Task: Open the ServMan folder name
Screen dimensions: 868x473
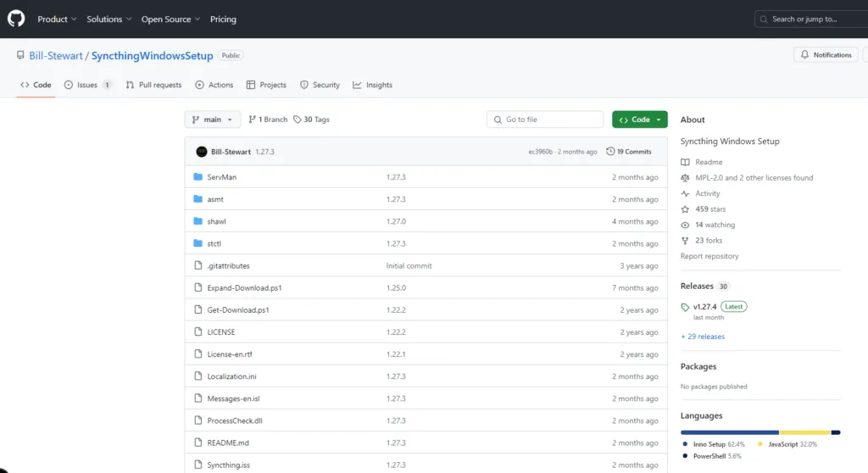Action: click(x=221, y=177)
